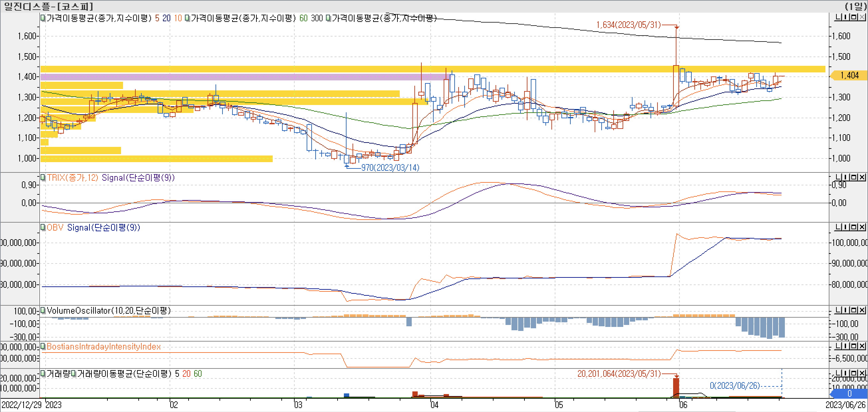Click the 1,634(2023/05/31) high price marker

[629, 25]
